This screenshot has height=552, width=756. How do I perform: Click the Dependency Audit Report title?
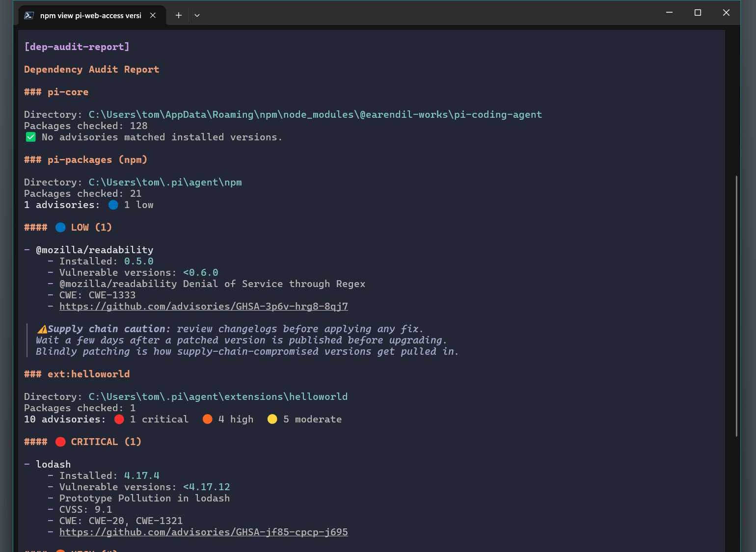pos(92,69)
